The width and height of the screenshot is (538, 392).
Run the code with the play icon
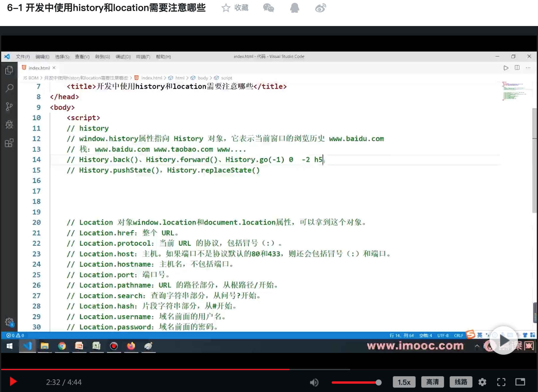coord(506,68)
